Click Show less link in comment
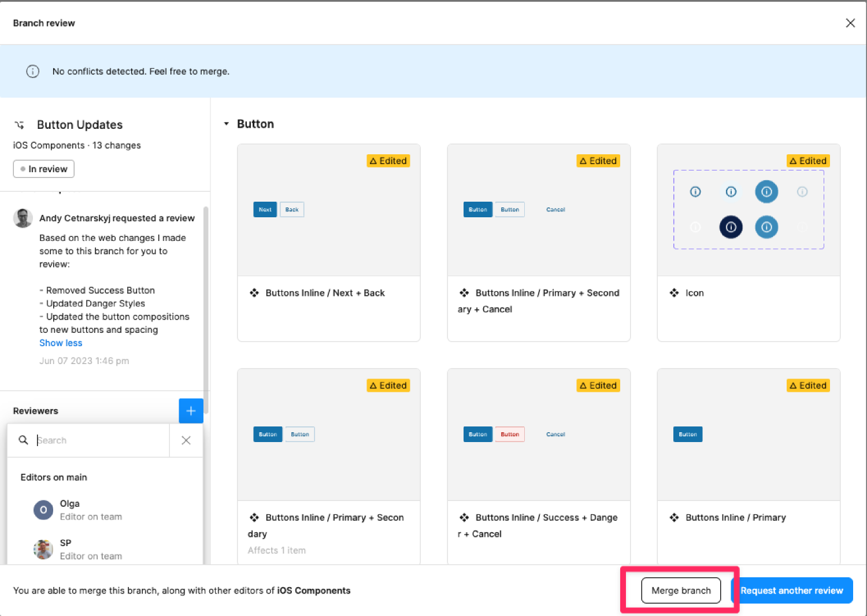This screenshot has width=867, height=616. click(x=61, y=343)
